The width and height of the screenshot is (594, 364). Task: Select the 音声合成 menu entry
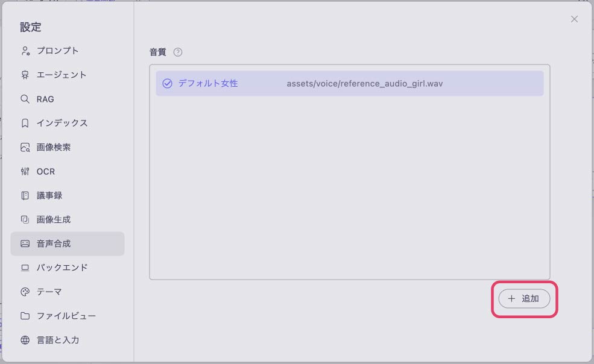coord(68,243)
